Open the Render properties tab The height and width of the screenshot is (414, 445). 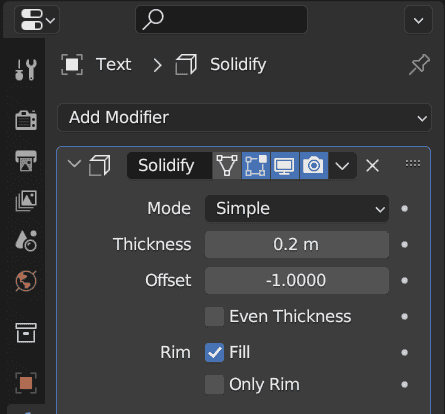(26, 120)
